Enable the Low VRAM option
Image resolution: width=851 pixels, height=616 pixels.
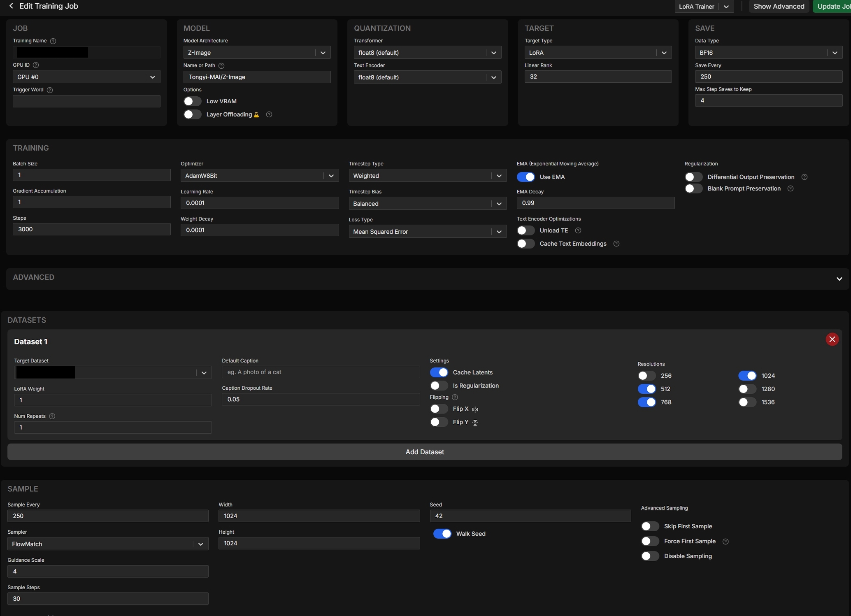[192, 101]
